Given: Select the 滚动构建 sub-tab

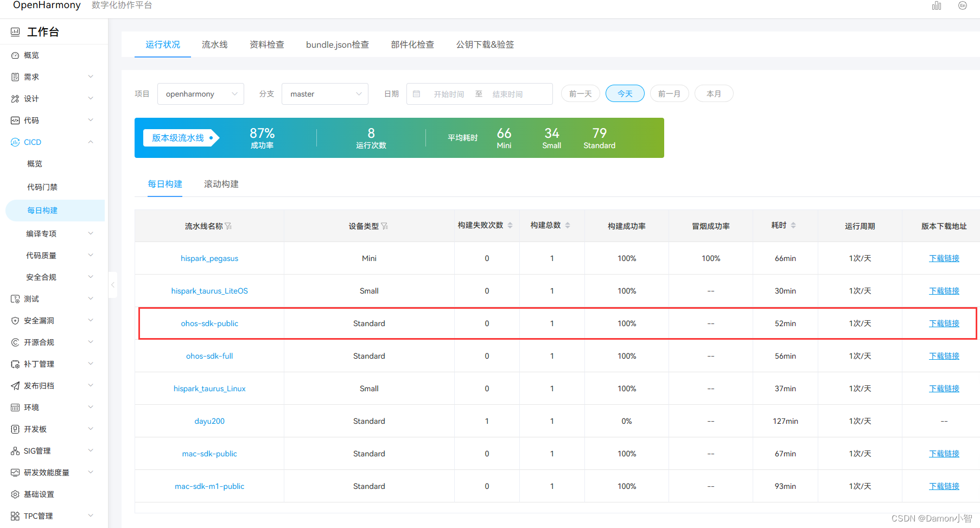Looking at the screenshot, I should (x=221, y=184).
